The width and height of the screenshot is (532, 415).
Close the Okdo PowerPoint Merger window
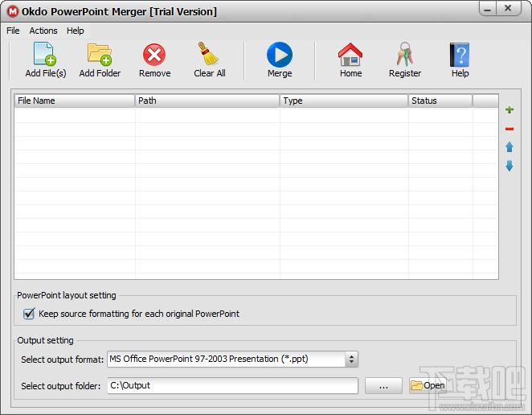tap(508, 9)
